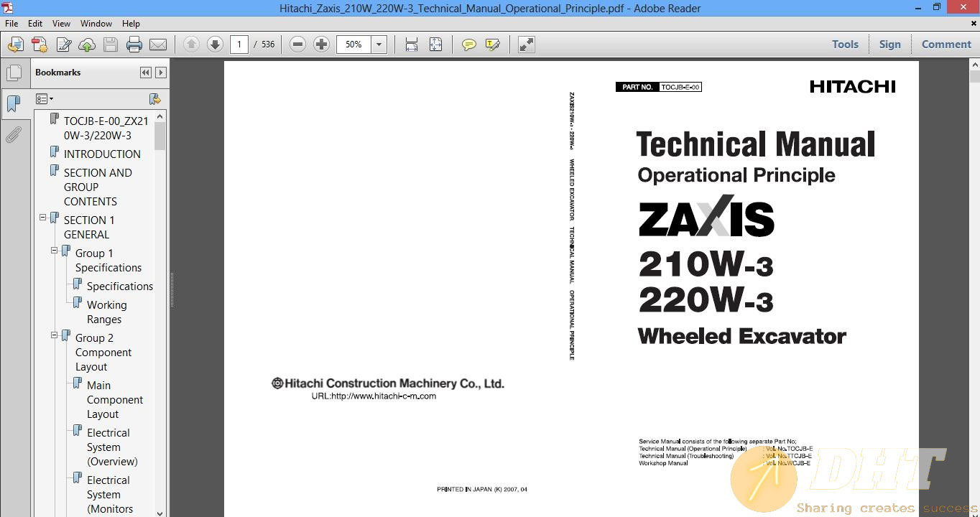Open the View menu
Viewport: 980px width, 517px height.
point(62,24)
